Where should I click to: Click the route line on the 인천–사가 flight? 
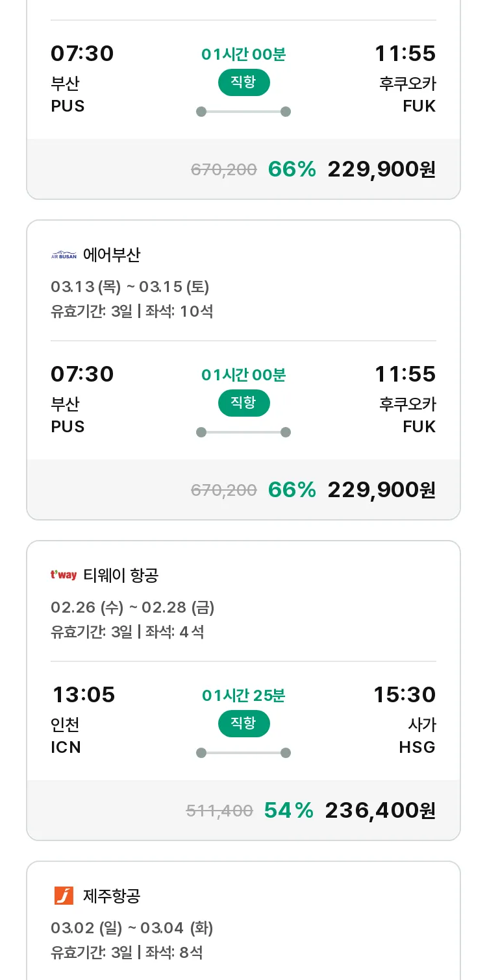tap(243, 753)
